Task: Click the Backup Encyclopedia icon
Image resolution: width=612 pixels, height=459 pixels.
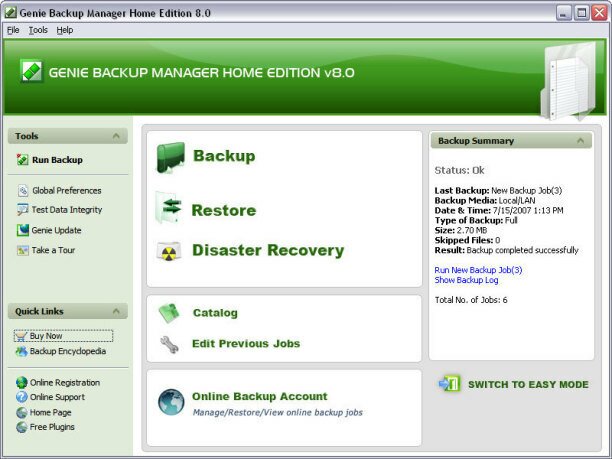Action: coord(21,351)
